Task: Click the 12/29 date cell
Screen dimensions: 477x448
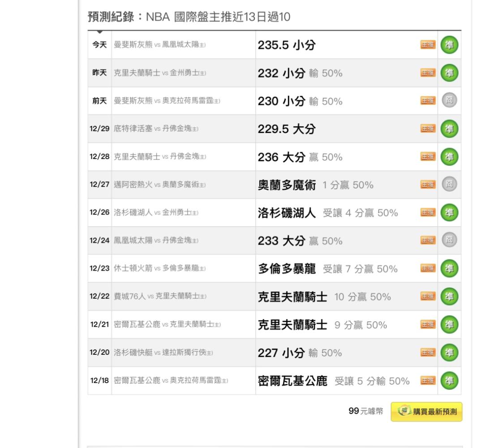Action: click(x=99, y=129)
